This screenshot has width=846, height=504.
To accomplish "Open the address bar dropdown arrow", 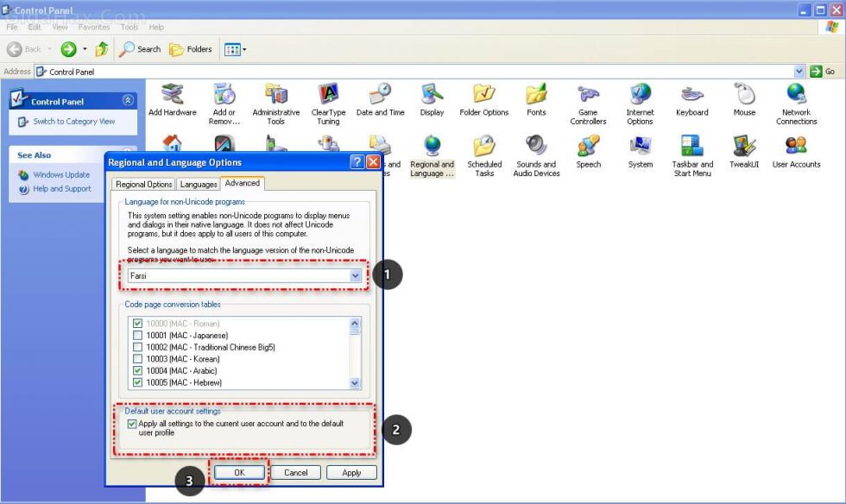I will pos(799,72).
